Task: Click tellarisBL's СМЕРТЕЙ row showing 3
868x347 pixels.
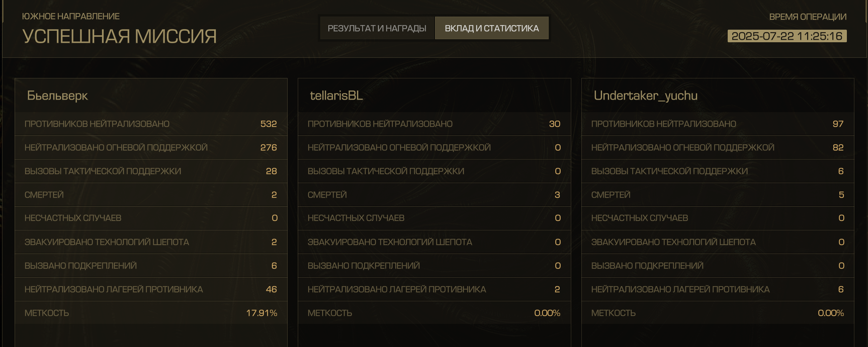Action: coord(434,195)
